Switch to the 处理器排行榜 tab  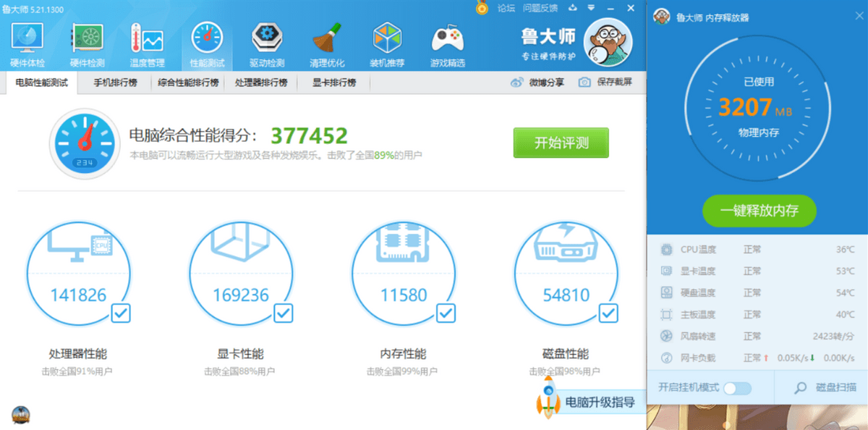coord(261,83)
